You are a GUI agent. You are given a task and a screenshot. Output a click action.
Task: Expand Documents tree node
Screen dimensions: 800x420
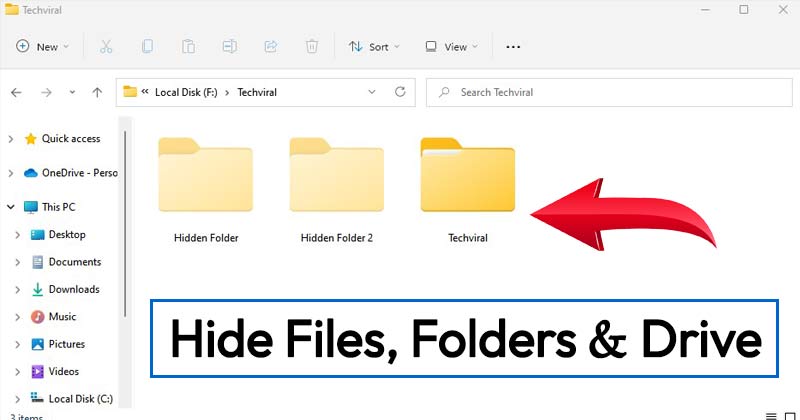coord(18,262)
